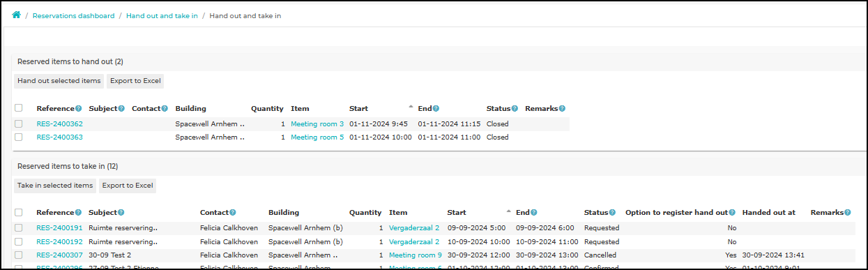
Task: Open Hand out and take in breadcrumb link
Action: point(162,15)
